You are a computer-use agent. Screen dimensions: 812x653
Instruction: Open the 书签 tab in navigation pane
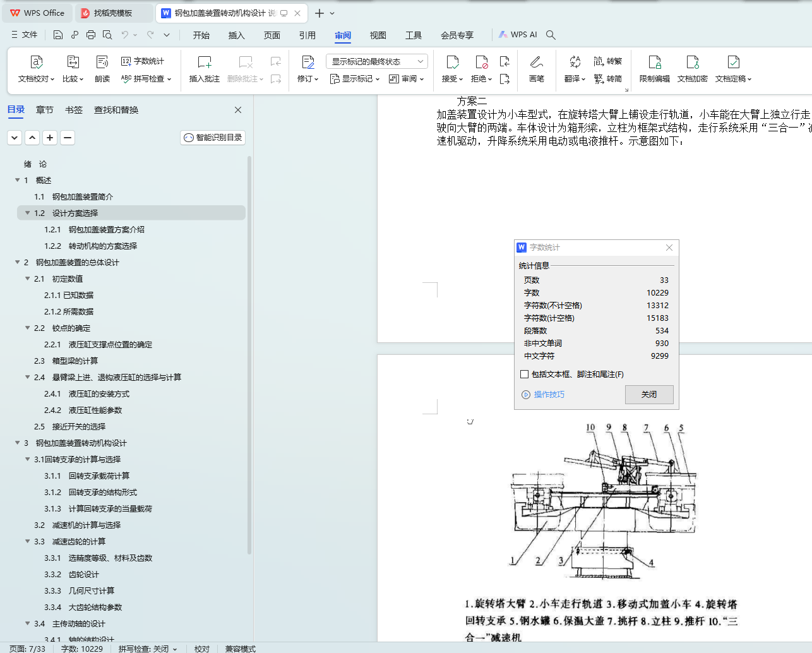coord(74,110)
